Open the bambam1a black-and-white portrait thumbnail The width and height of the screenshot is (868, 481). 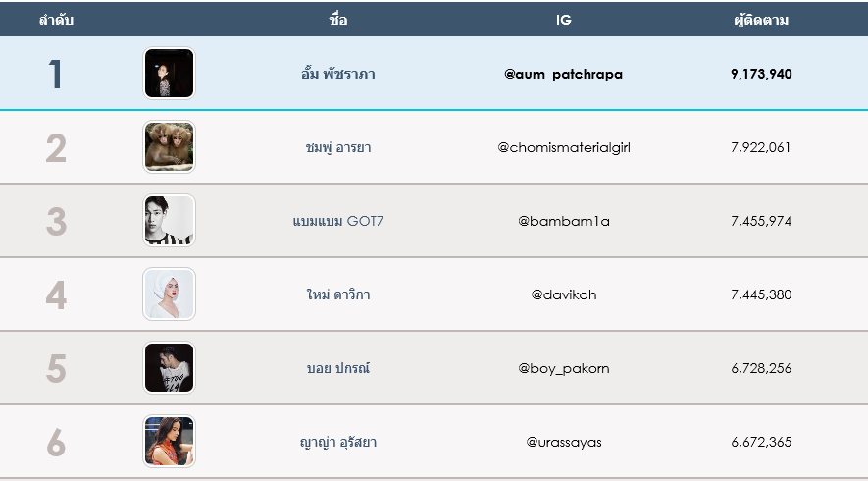click(170, 221)
